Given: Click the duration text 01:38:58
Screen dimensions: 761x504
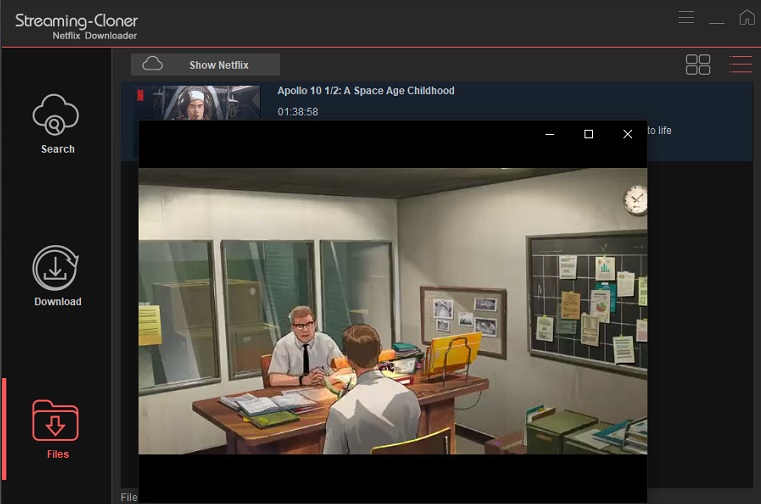Looking at the screenshot, I should (298, 112).
